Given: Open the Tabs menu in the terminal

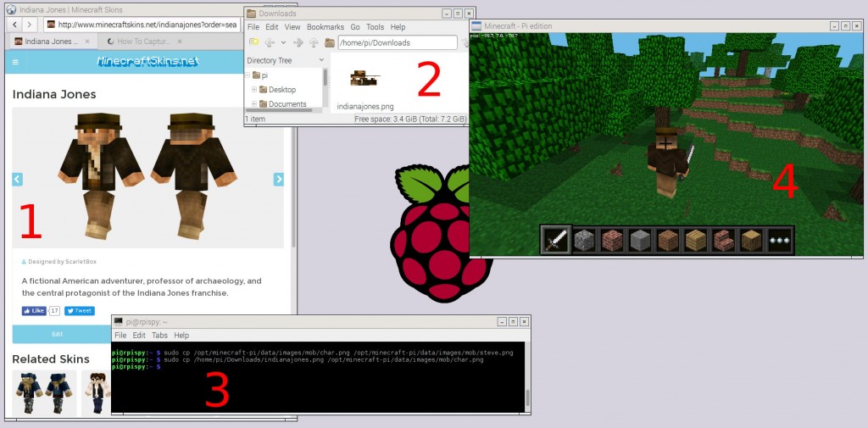Looking at the screenshot, I should [x=159, y=336].
